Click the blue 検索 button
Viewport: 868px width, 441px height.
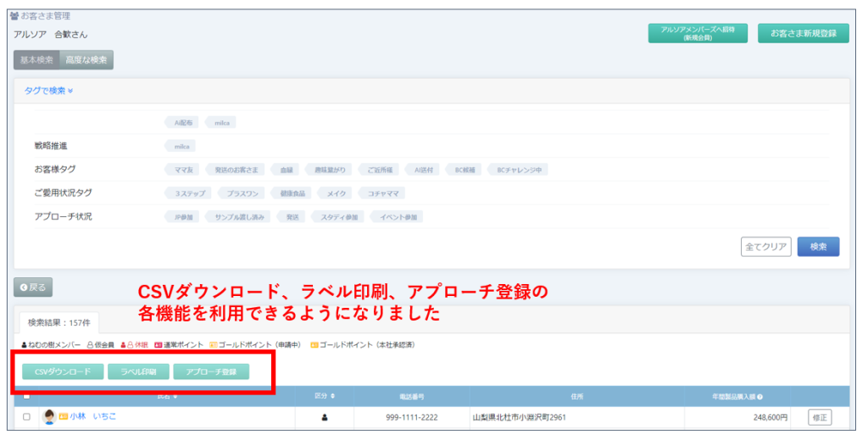(818, 247)
